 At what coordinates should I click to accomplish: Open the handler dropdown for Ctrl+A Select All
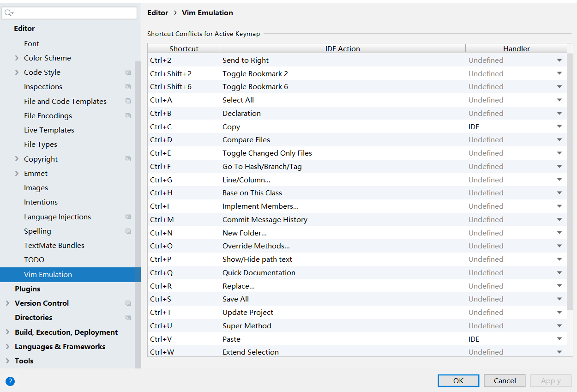pyautogui.click(x=559, y=100)
